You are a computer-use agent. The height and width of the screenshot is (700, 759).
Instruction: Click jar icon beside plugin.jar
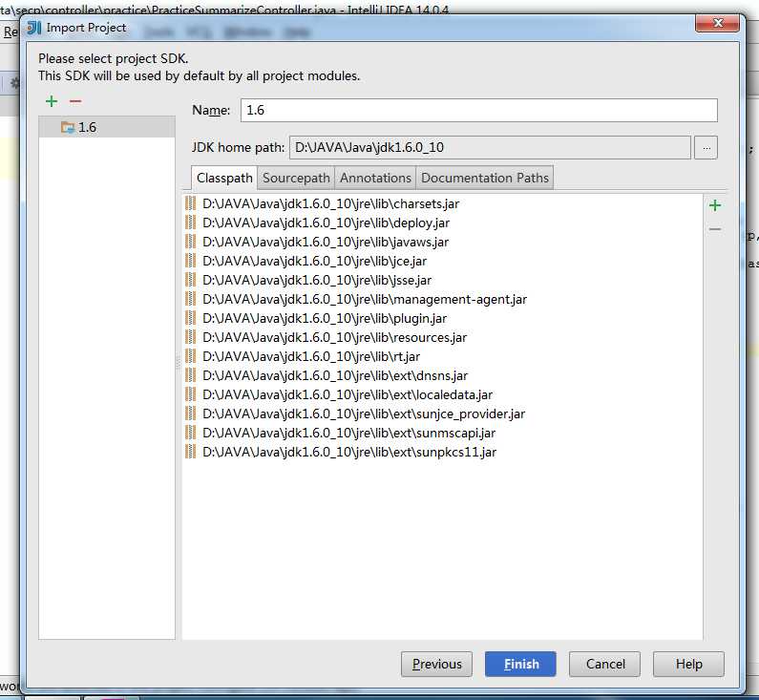(191, 318)
